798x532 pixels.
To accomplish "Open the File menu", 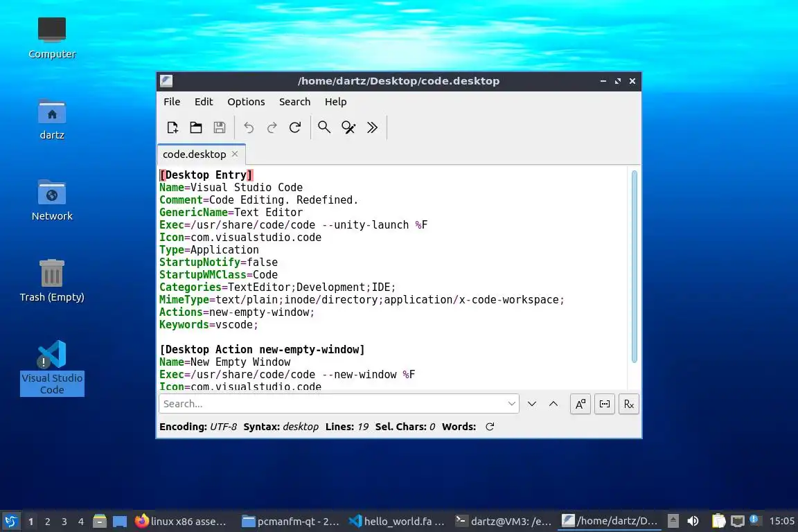I will 172,102.
